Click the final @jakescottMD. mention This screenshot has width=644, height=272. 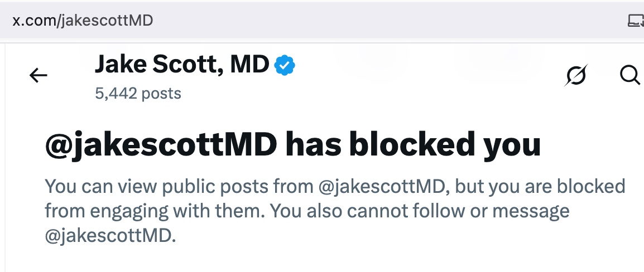(x=110, y=235)
